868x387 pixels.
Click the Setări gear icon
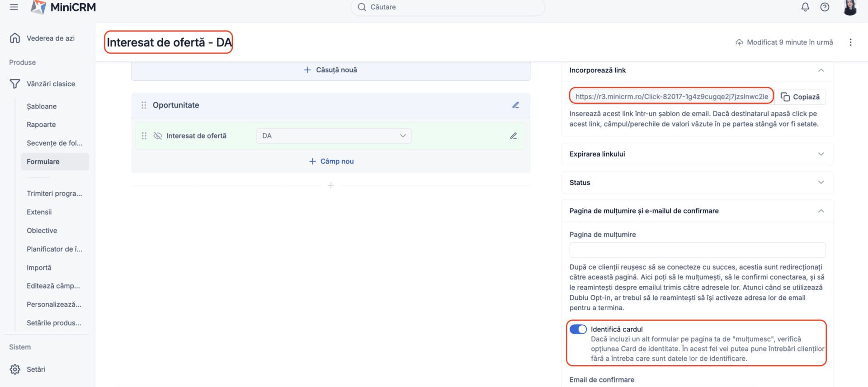15,369
